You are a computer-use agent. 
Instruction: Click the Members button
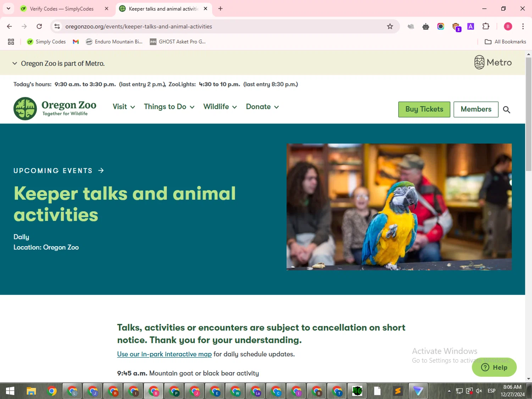pyautogui.click(x=476, y=109)
